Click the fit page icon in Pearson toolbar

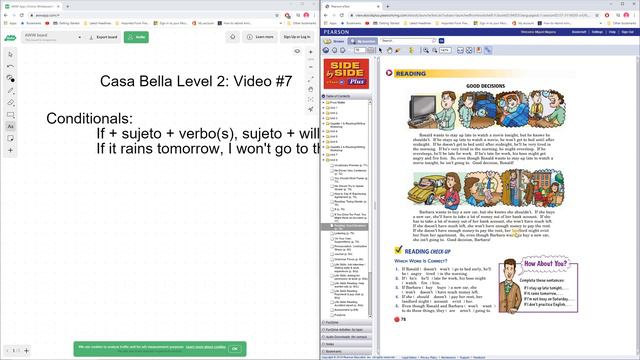point(469,50)
